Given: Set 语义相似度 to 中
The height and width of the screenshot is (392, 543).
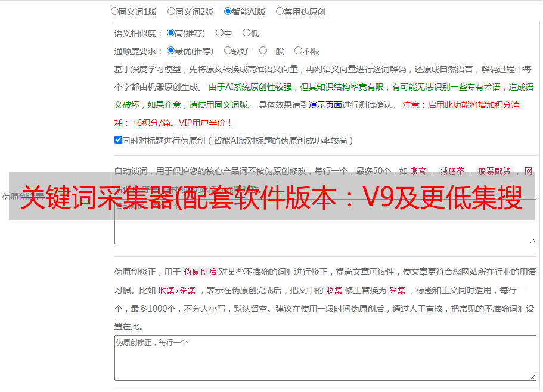Looking at the screenshot, I should tap(219, 33).
